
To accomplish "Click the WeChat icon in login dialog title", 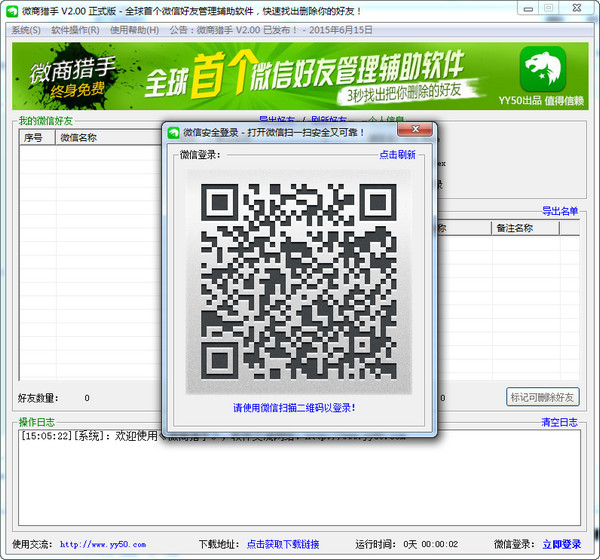I will (173, 131).
